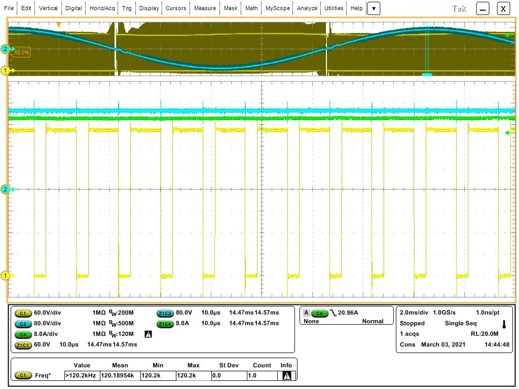The image size is (519, 389).
Task: Click the 2.0ms/div horizontal scale readout
Action: click(414, 313)
